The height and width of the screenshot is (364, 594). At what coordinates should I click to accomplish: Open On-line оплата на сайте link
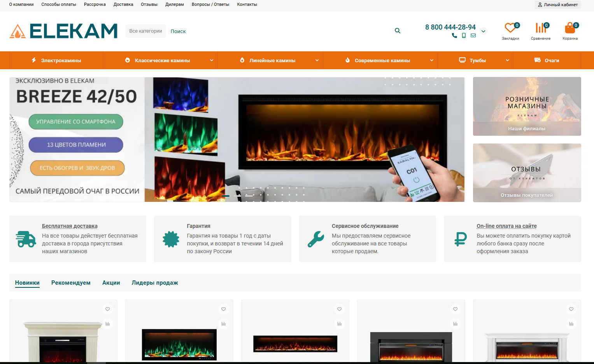coord(506,226)
